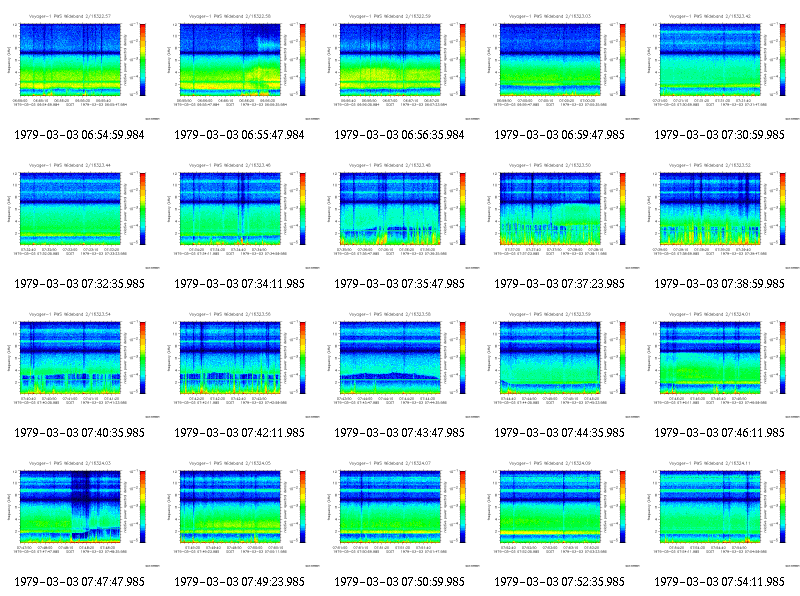Click caption text 1979-03-03 07:42:11.985
The height and width of the screenshot is (596, 800).
[x=239, y=433]
